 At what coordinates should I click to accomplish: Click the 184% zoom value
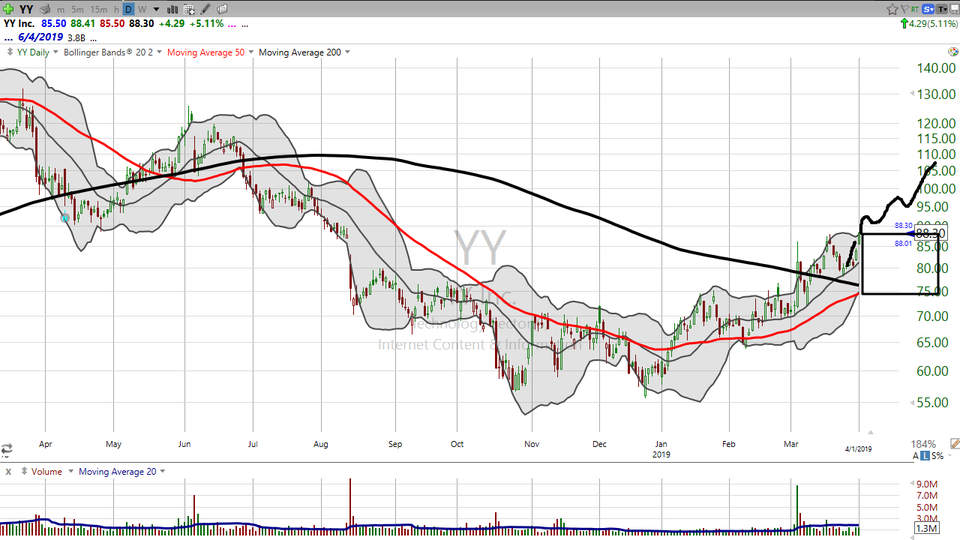pos(923,444)
